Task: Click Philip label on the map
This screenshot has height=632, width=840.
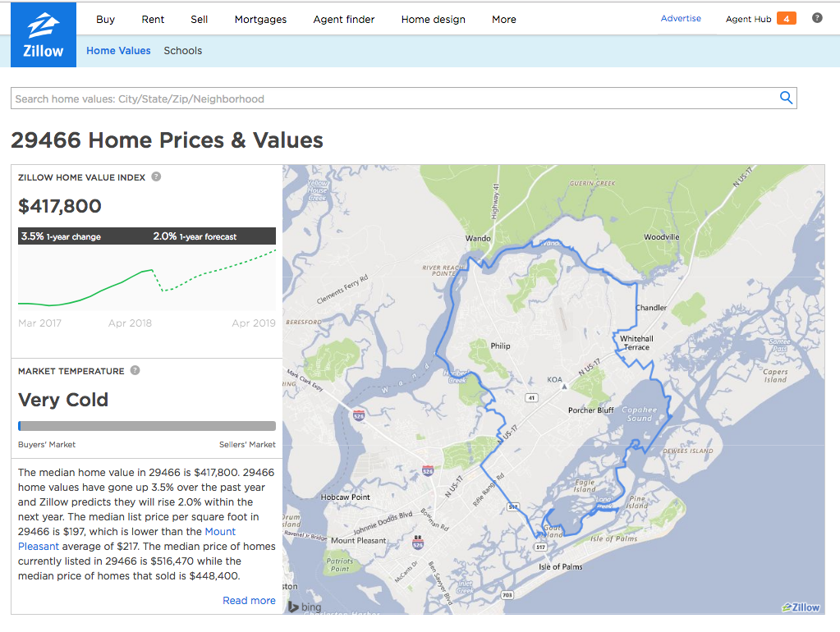Action: pos(500,346)
